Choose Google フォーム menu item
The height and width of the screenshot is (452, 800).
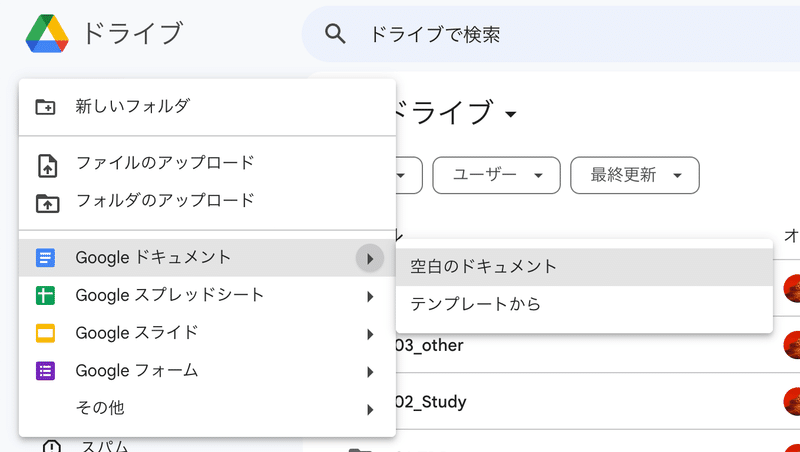207,371
